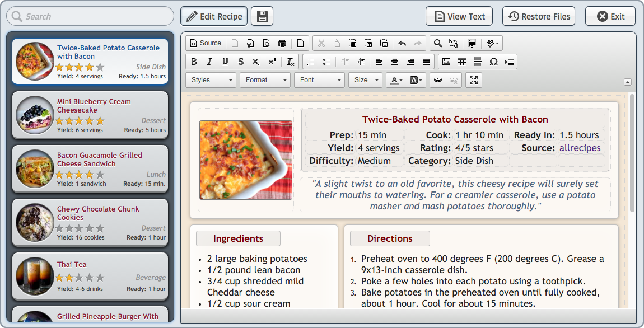Insert a table using the Table icon

[x=462, y=62]
